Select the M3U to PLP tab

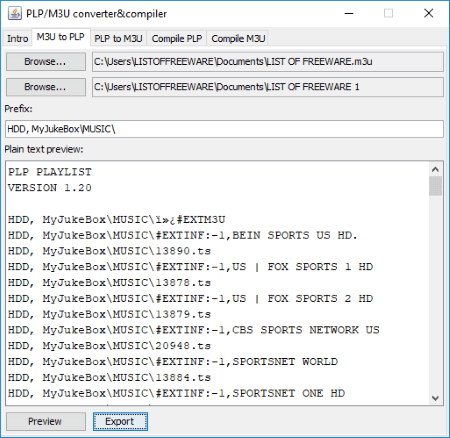(60, 37)
